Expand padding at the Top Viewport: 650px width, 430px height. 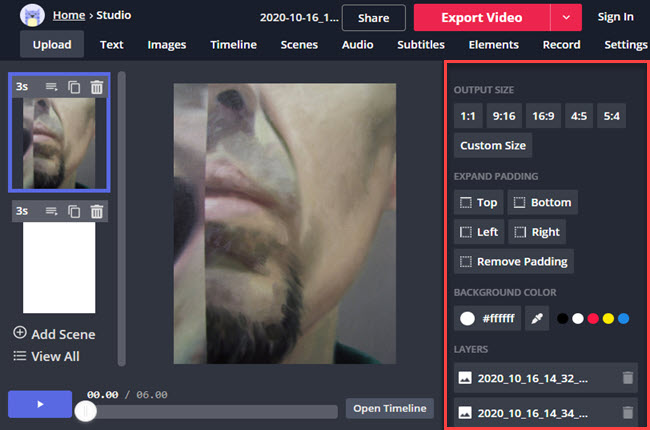point(478,202)
